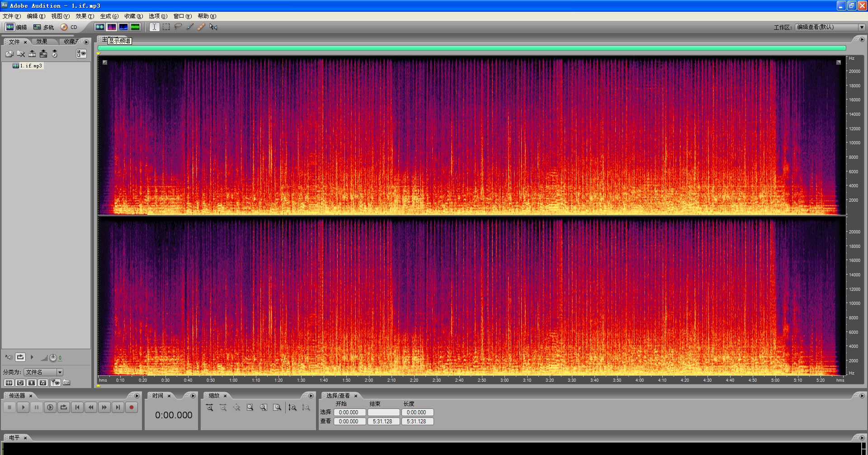Click Play button in Transport

point(23,408)
